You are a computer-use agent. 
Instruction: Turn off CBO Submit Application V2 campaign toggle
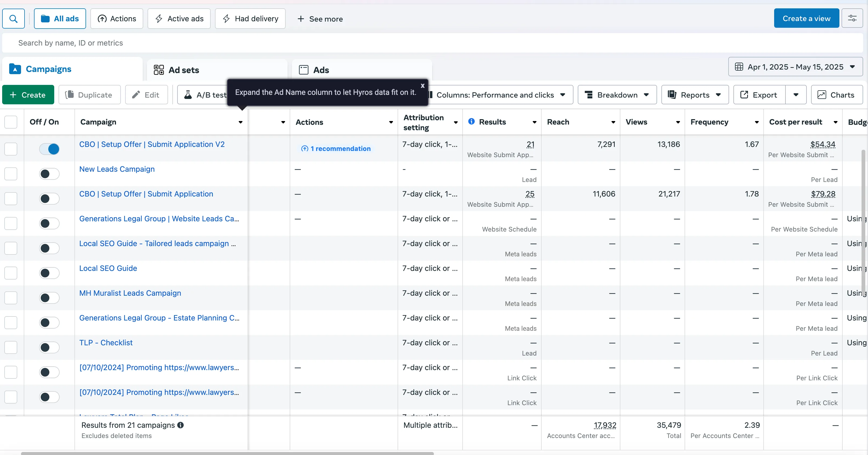coord(49,149)
